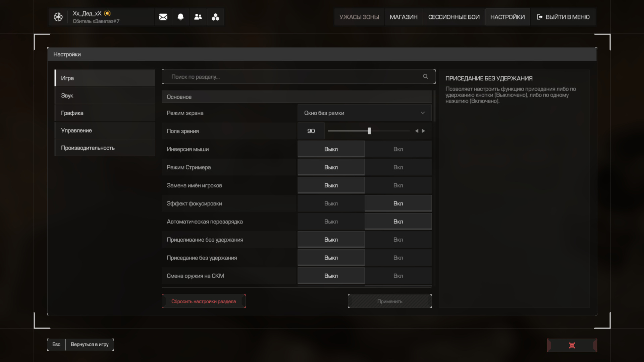Screen dimensions: 644x362
Task: Click the profile snowflake emblem icon
Action: pyautogui.click(x=58, y=17)
